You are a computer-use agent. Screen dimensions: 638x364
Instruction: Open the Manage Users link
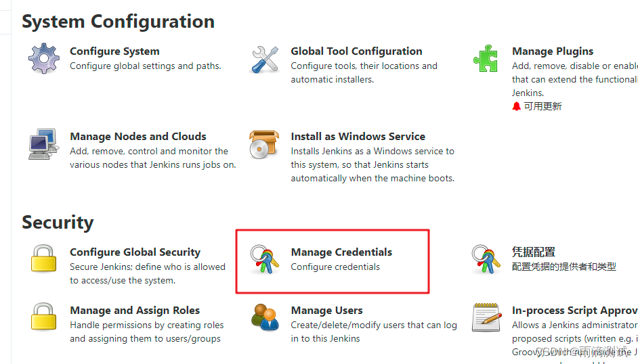tap(326, 311)
